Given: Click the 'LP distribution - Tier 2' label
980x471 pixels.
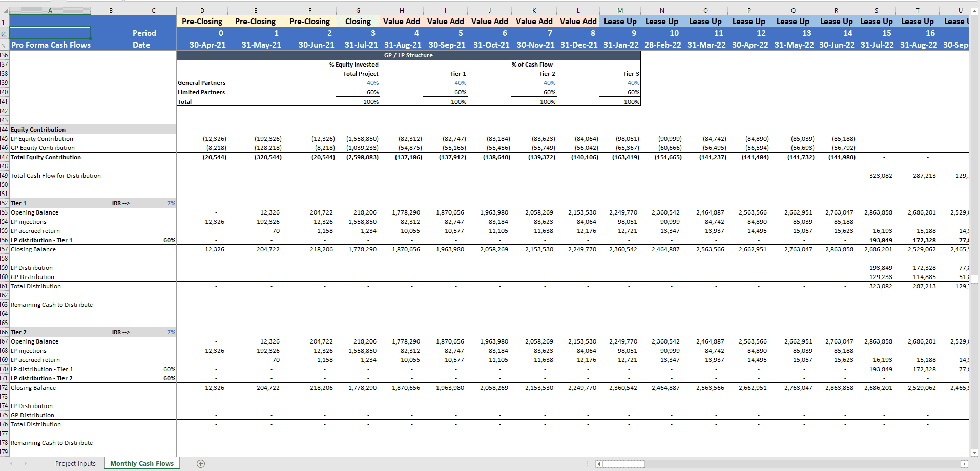Looking at the screenshot, I should (41, 378).
